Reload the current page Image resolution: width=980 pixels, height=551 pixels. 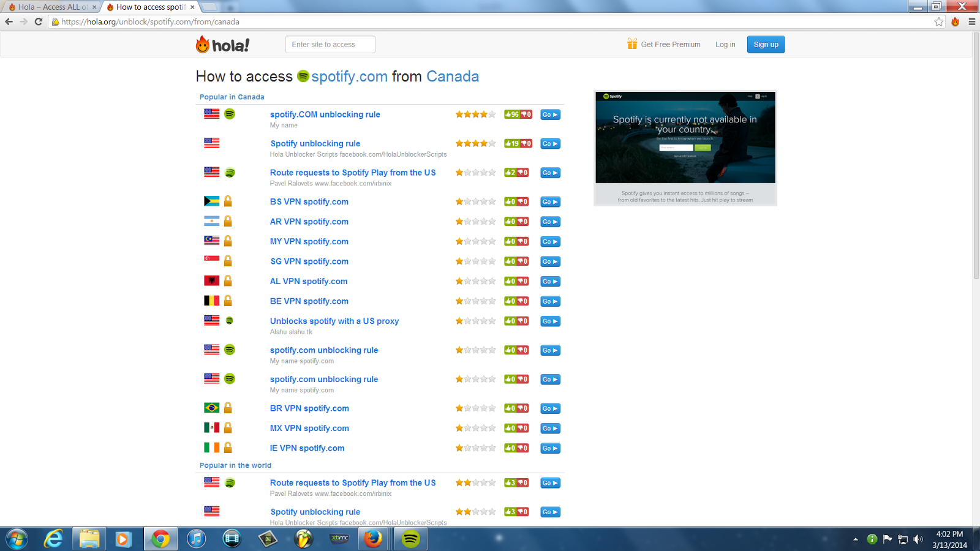point(38,21)
